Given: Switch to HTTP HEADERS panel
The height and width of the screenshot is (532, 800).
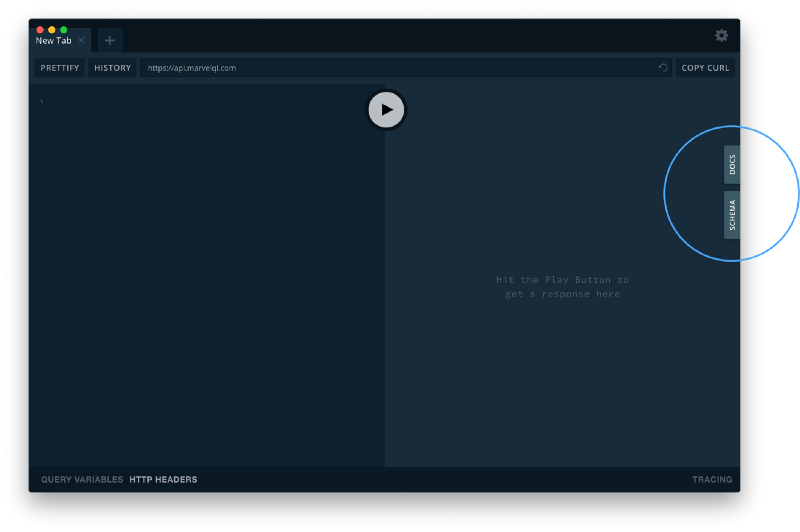Looking at the screenshot, I should pos(163,479).
